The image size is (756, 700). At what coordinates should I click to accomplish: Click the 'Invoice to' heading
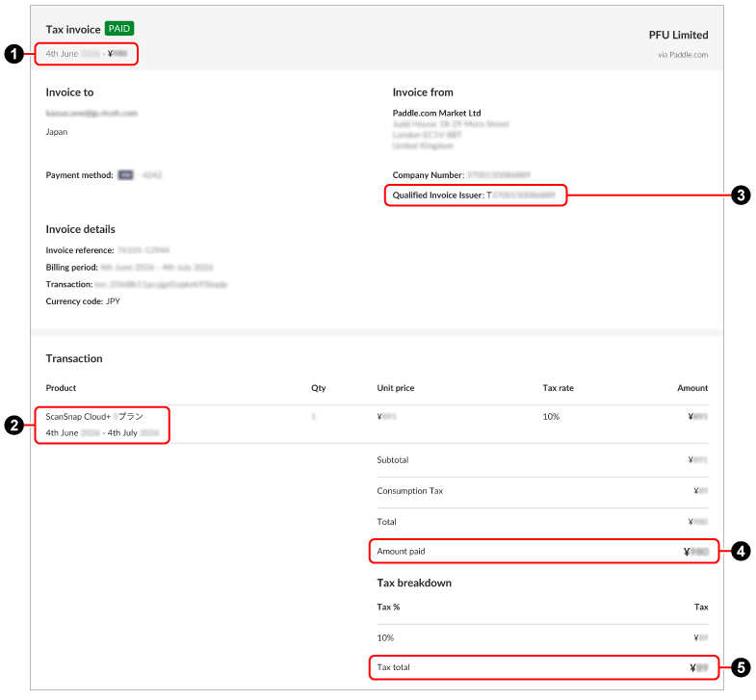tap(69, 92)
